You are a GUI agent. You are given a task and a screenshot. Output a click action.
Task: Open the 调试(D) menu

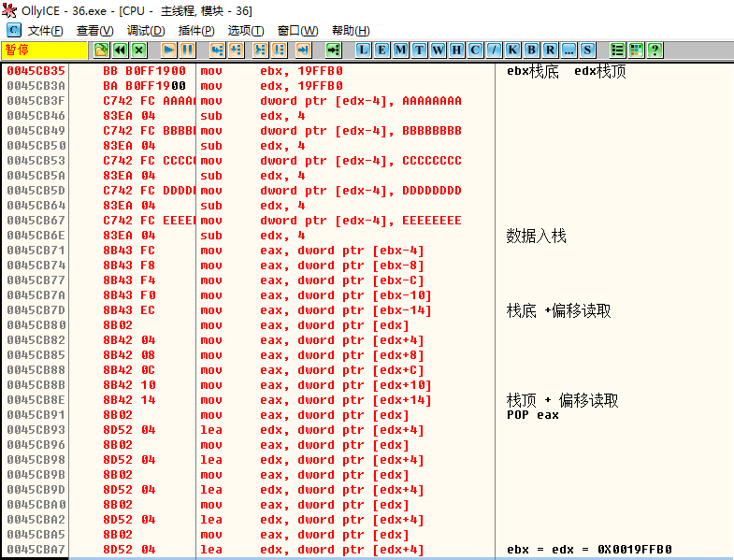(x=145, y=31)
